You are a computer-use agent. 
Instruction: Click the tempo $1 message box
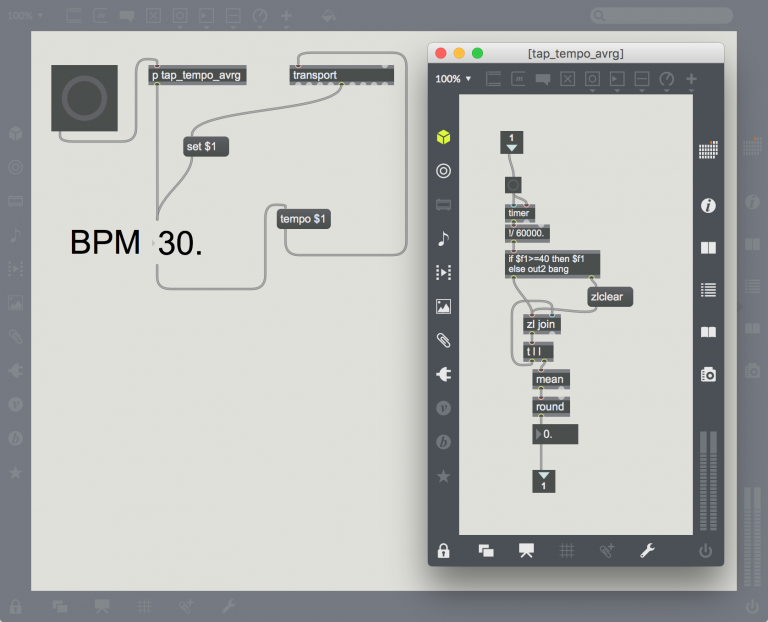[304, 219]
